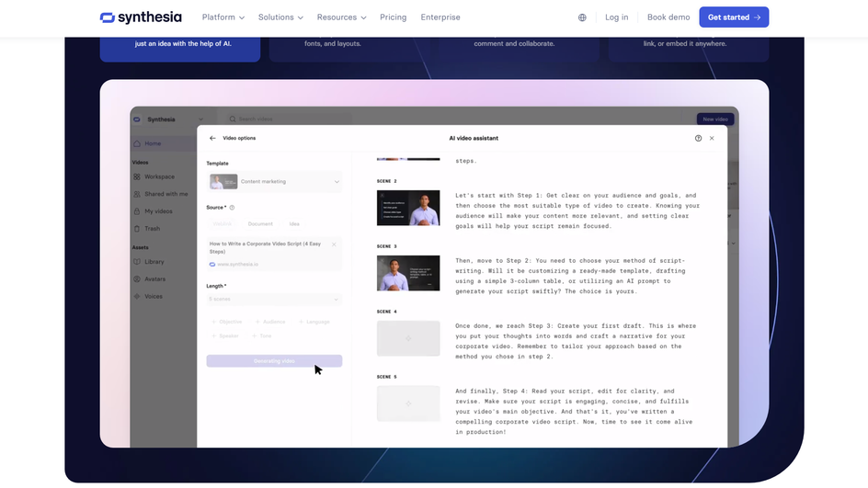The height and width of the screenshot is (488, 868).
Task: Add the Tone option
Action: click(x=262, y=335)
